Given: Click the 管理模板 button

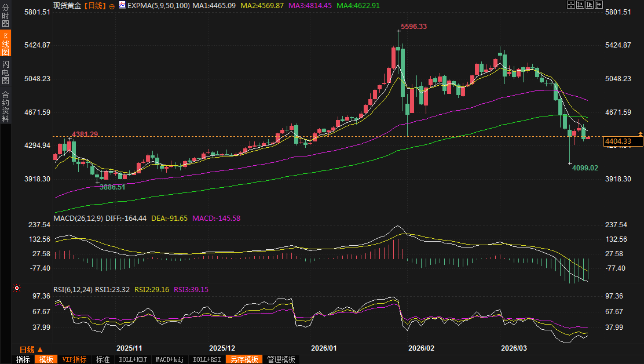Looking at the screenshot, I should pos(280,359).
